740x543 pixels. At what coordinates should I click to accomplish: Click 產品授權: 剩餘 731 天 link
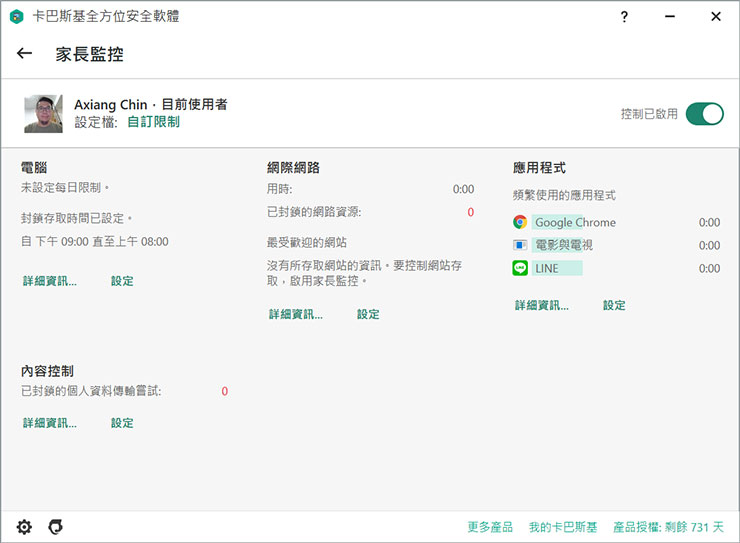tap(668, 527)
